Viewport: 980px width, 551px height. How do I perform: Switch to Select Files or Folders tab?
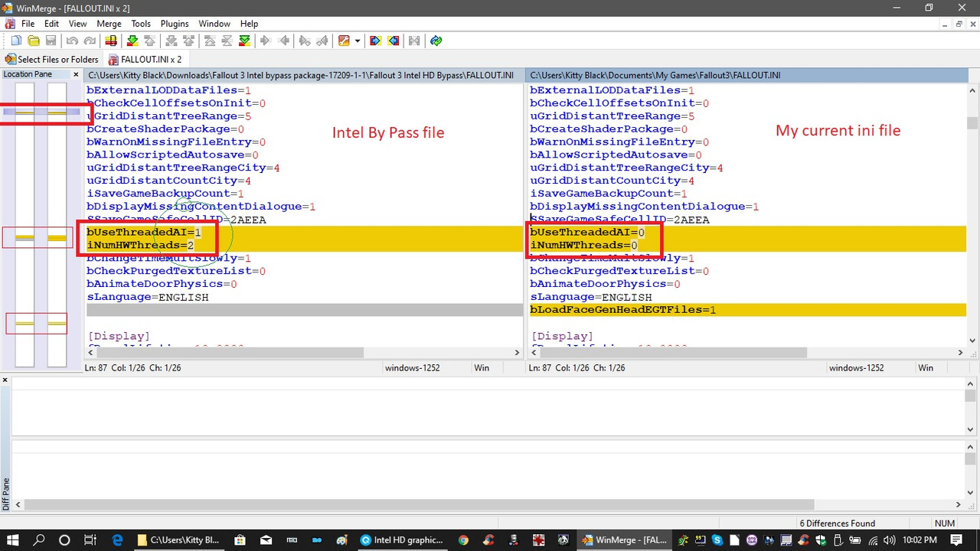pos(52,59)
